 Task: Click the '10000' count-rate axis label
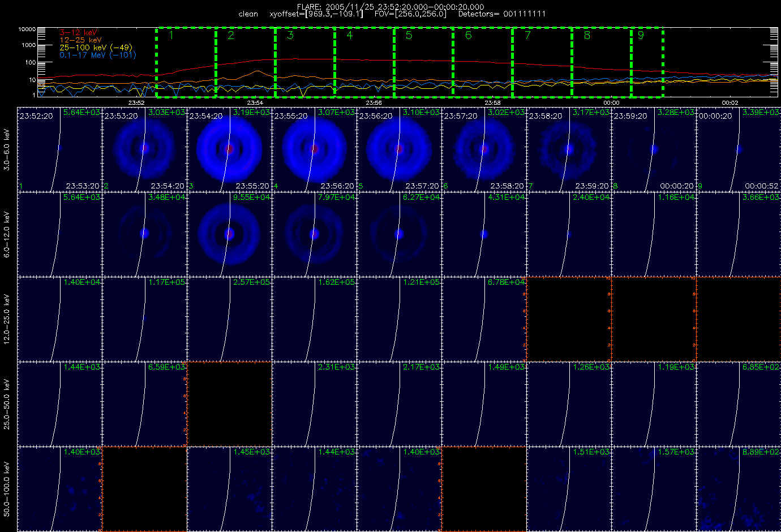[27, 29]
